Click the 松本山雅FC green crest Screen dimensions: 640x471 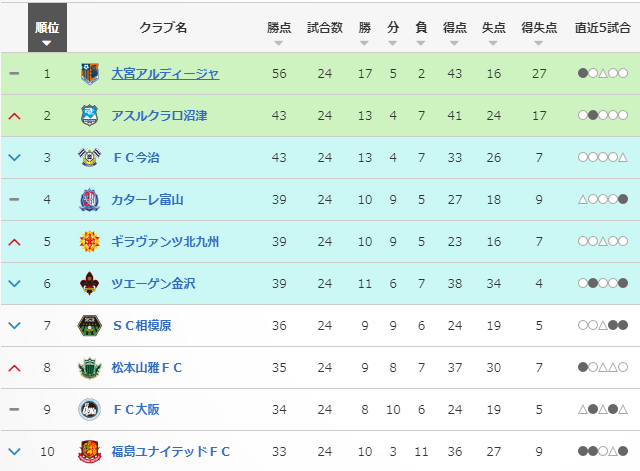coord(89,368)
